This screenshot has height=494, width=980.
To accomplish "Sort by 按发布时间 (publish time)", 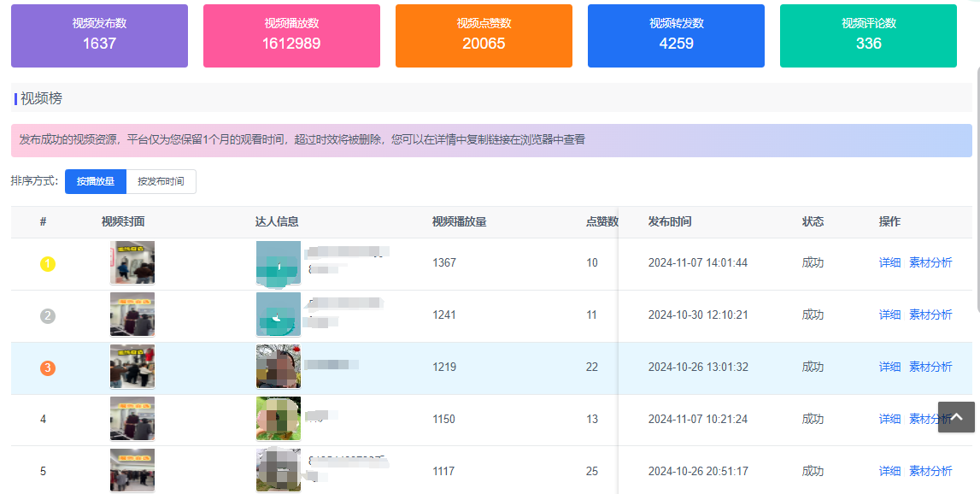I will pos(161,181).
